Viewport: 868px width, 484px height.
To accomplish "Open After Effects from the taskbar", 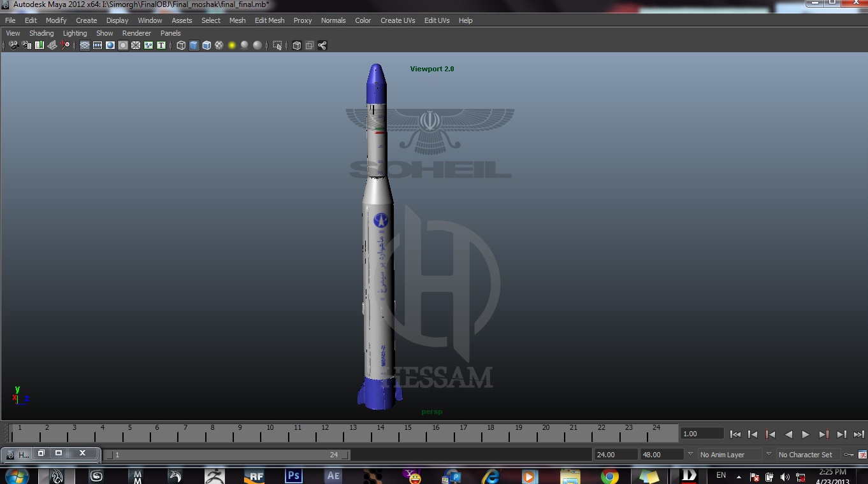I will [x=333, y=476].
